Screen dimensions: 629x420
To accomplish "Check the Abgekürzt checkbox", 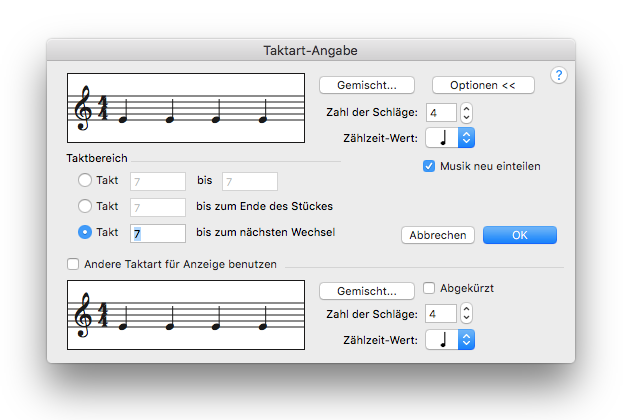I will pyautogui.click(x=429, y=288).
